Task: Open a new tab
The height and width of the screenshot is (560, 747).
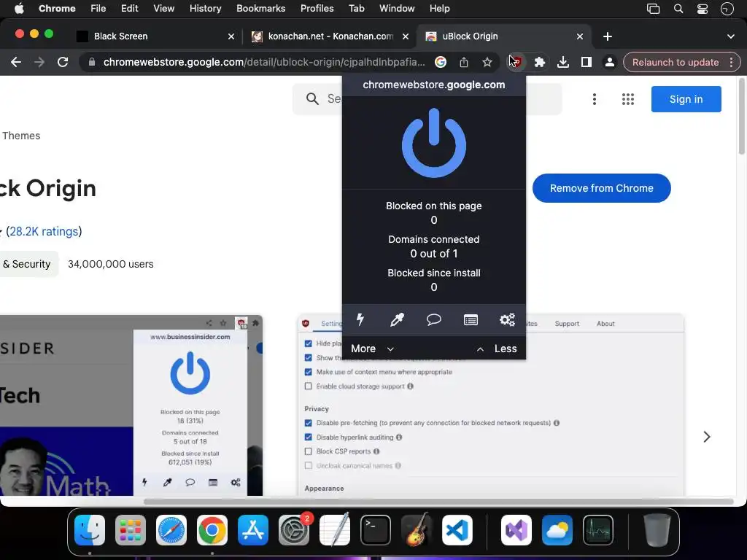Action: tap(608, 36)
